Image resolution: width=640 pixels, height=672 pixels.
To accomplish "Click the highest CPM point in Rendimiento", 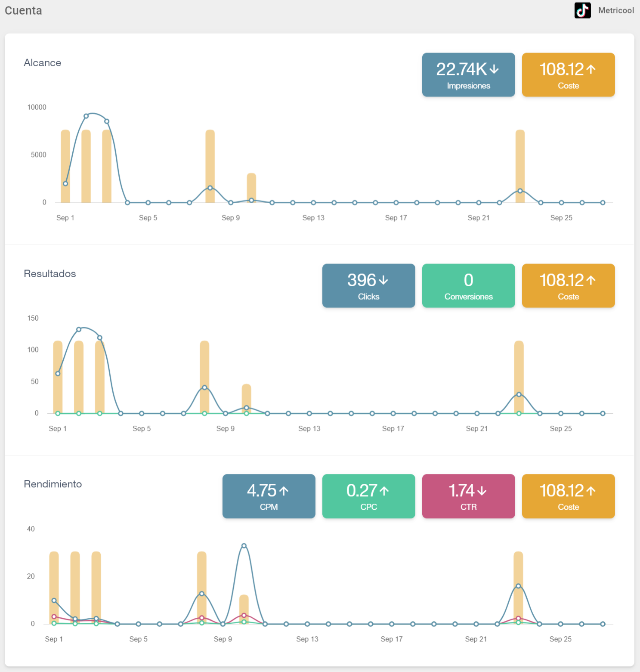I will pos(244,546).
